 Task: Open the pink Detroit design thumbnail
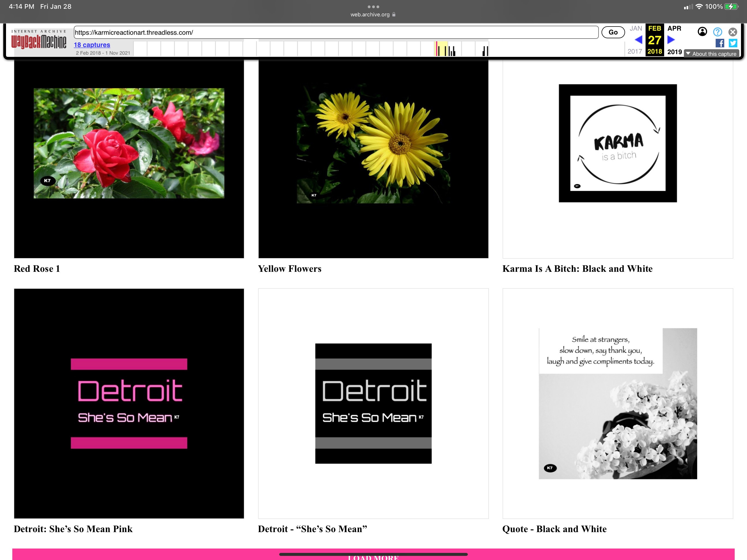click(129, 403)
